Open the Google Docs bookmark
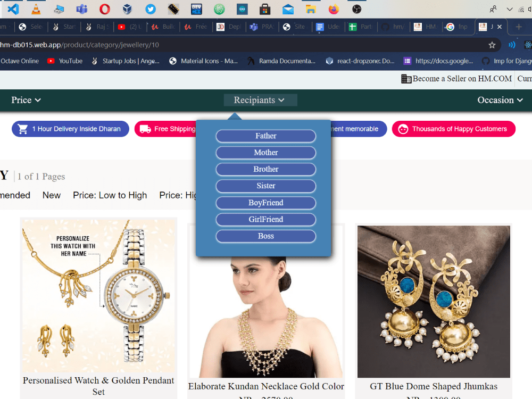 (438, 61)
